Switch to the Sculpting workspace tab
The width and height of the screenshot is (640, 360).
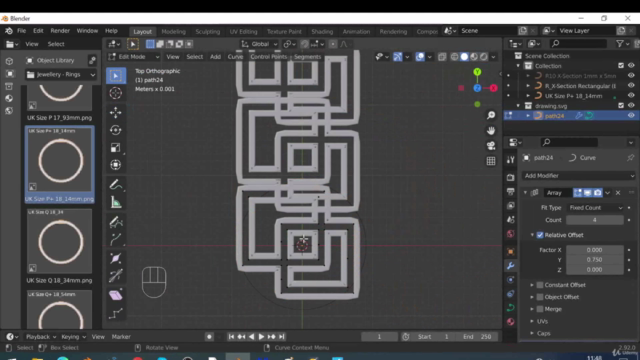(207, 31)
